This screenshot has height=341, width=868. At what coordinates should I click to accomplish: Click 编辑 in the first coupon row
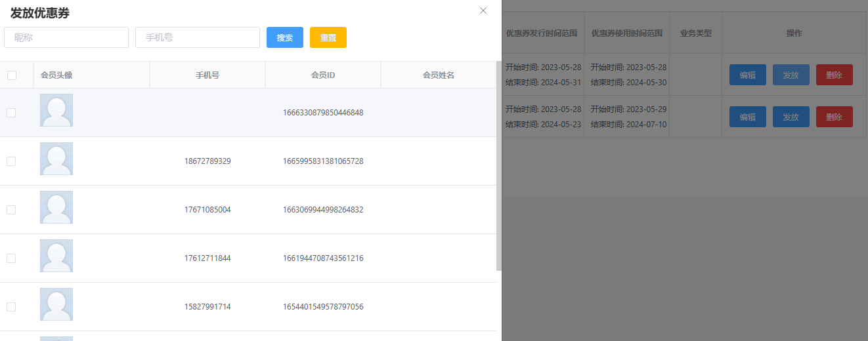tap(747, 75)
